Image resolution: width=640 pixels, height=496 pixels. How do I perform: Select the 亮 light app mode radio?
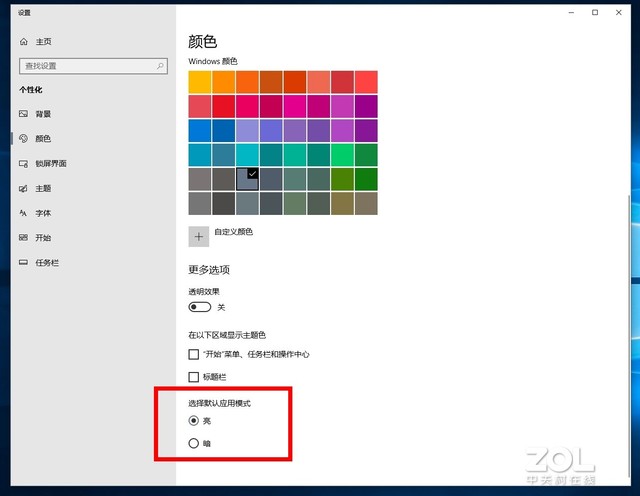coord(194,421)
